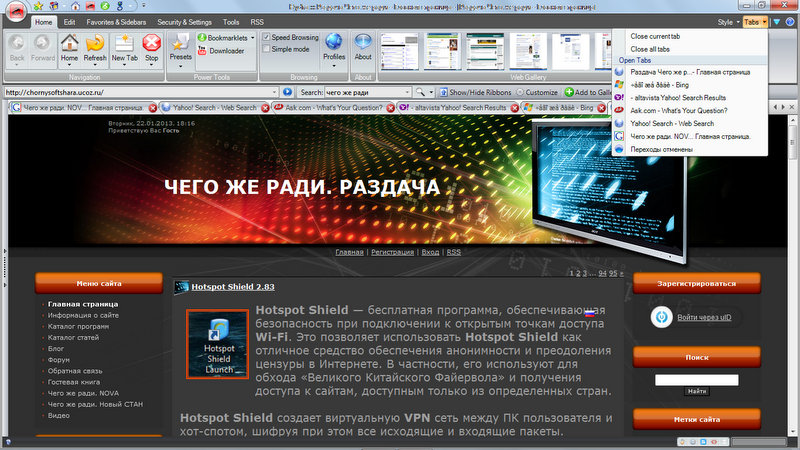The image size is (800, 450).
Task: Click the Войти через uID round icon
Action: click(x=661, y=317)
